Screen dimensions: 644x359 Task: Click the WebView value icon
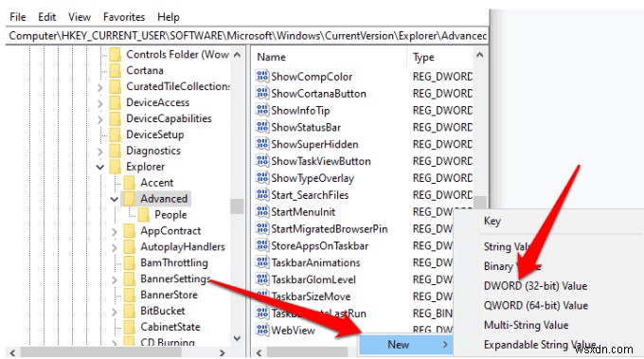tap(262, 330)
